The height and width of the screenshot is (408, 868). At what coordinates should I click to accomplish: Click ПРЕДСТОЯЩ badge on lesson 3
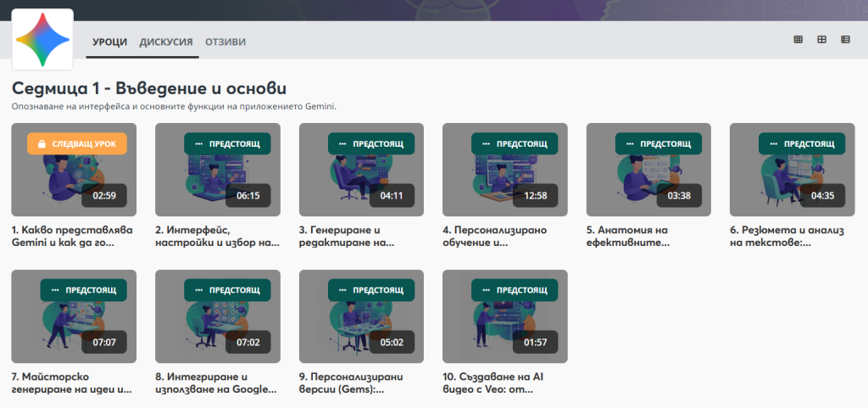click(371, 144)
